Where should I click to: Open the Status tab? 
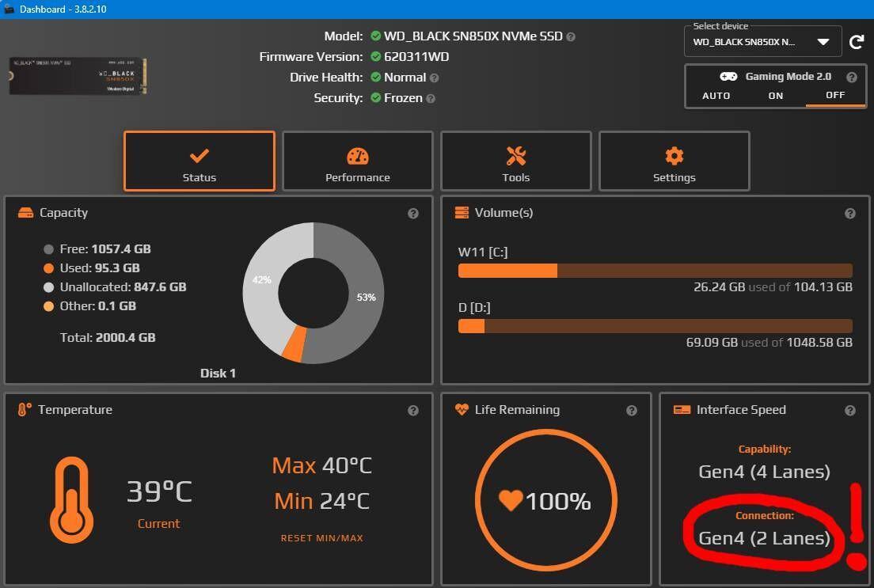(199, 161)
